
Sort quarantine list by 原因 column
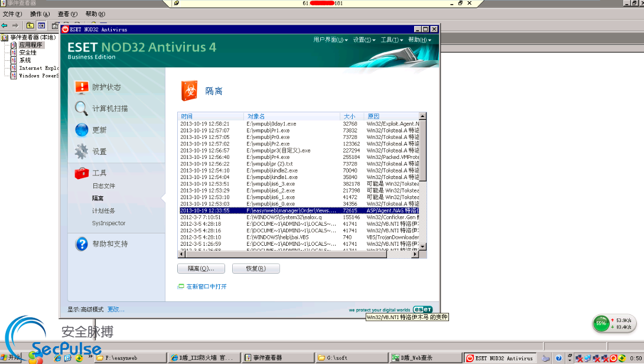(x=391, y=116)
